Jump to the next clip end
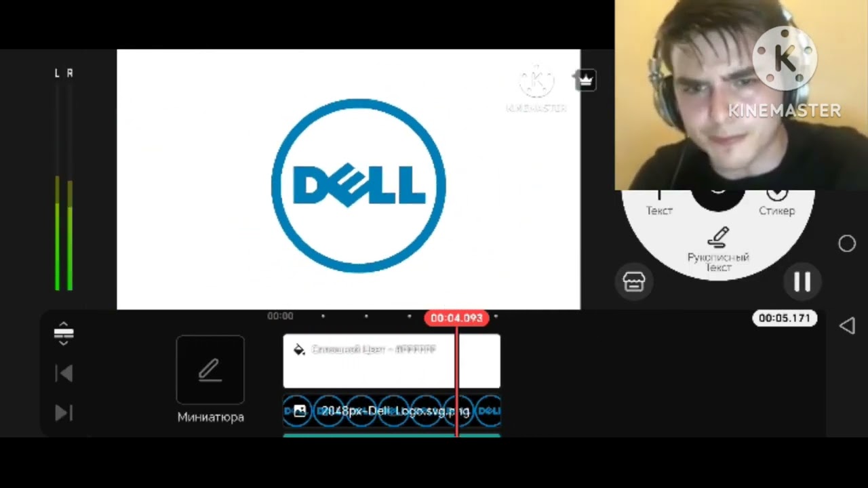Viewport: 868px width, 488px height. [64, 413]
